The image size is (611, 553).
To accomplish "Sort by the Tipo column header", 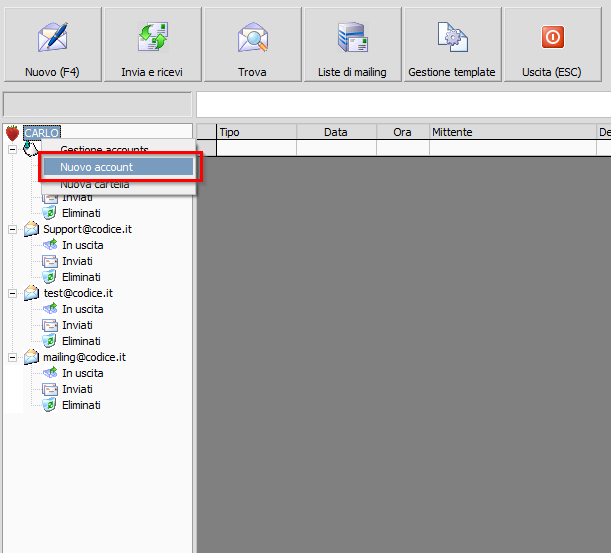I will 256,132.
